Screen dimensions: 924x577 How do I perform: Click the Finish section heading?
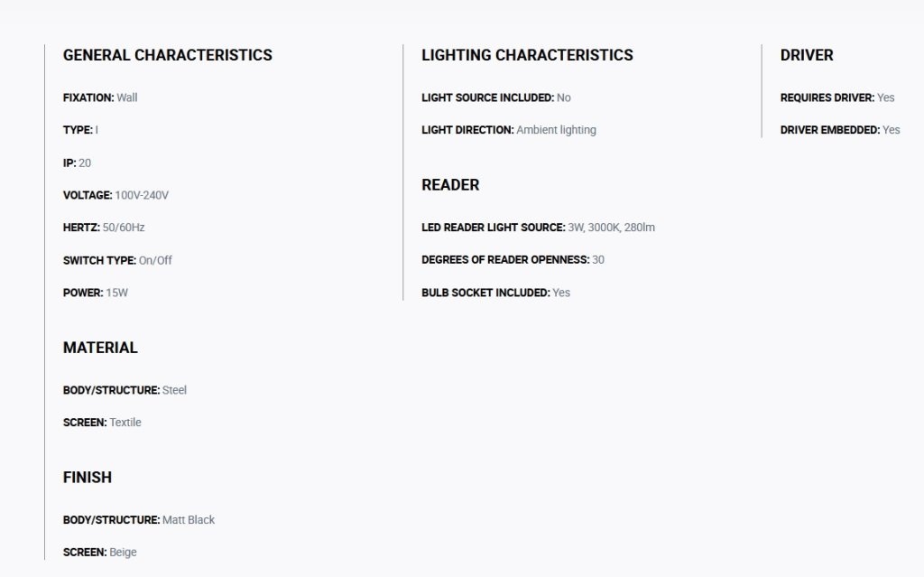(x=88, y=478)
